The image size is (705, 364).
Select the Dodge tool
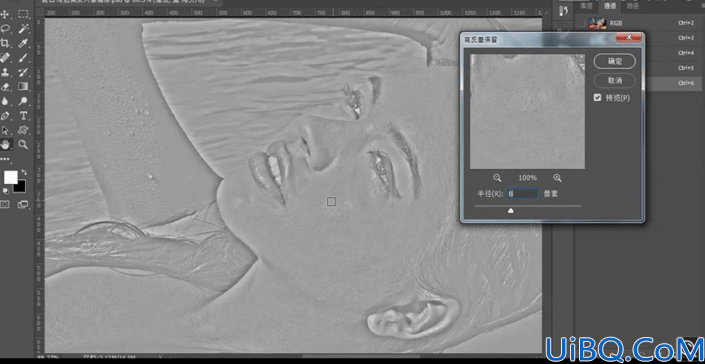point(23,101)
